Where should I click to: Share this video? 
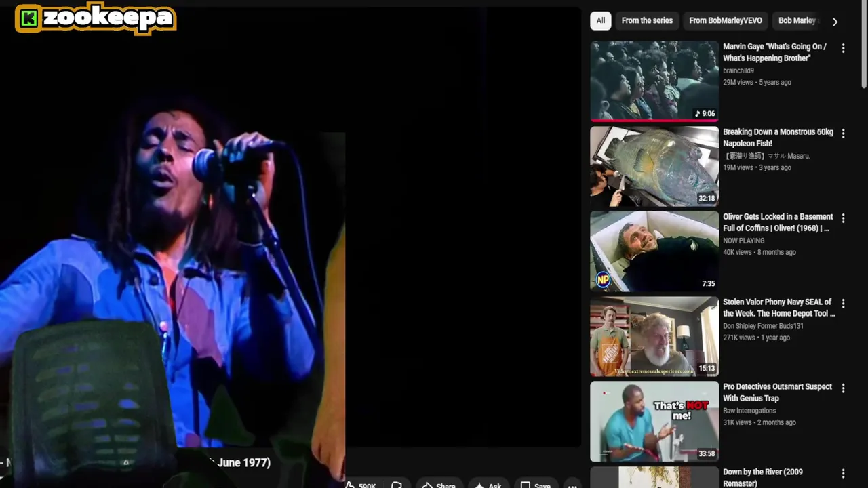438,485
